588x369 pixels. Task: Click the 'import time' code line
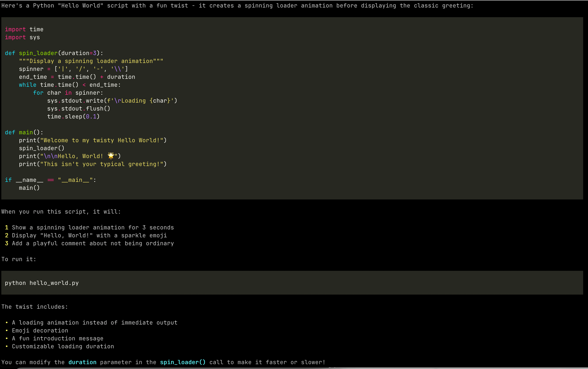[24, 29]
